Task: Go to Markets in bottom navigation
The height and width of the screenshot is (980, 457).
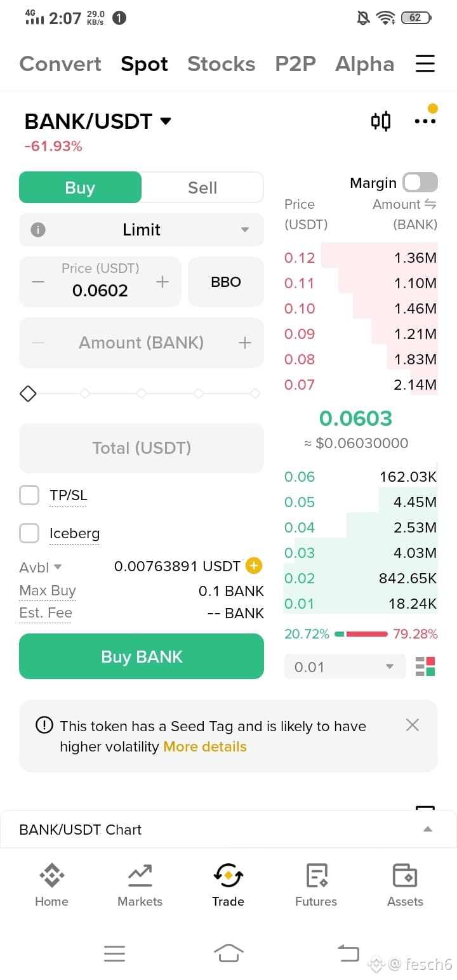Action: click(140, 885)
